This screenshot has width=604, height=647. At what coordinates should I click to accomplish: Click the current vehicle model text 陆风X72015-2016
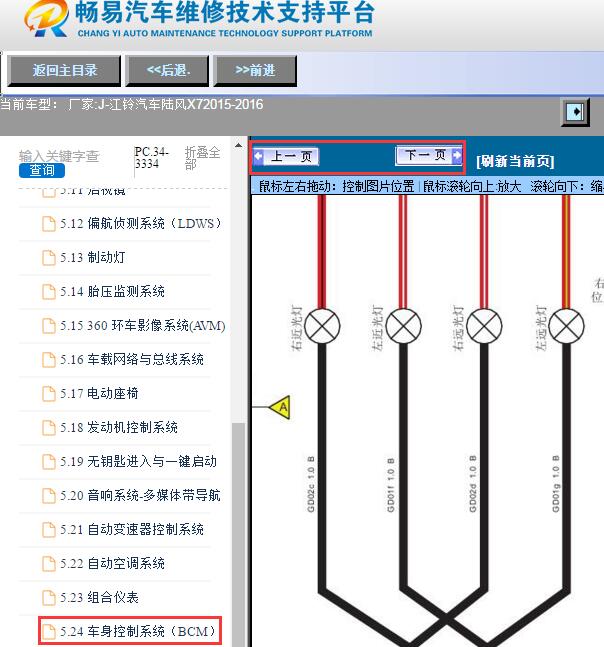click(212, 104)
